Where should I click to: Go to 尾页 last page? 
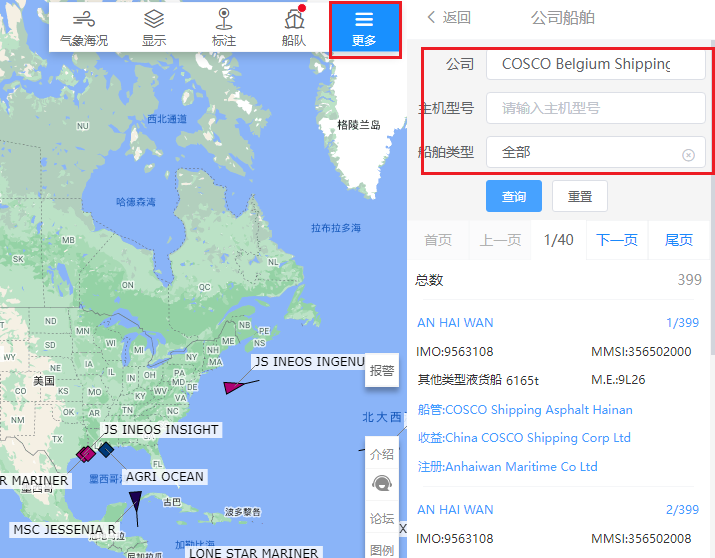coord(679,240)
